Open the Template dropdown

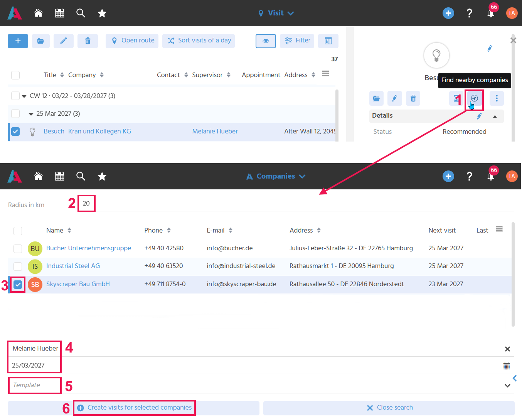click(507, 385)
